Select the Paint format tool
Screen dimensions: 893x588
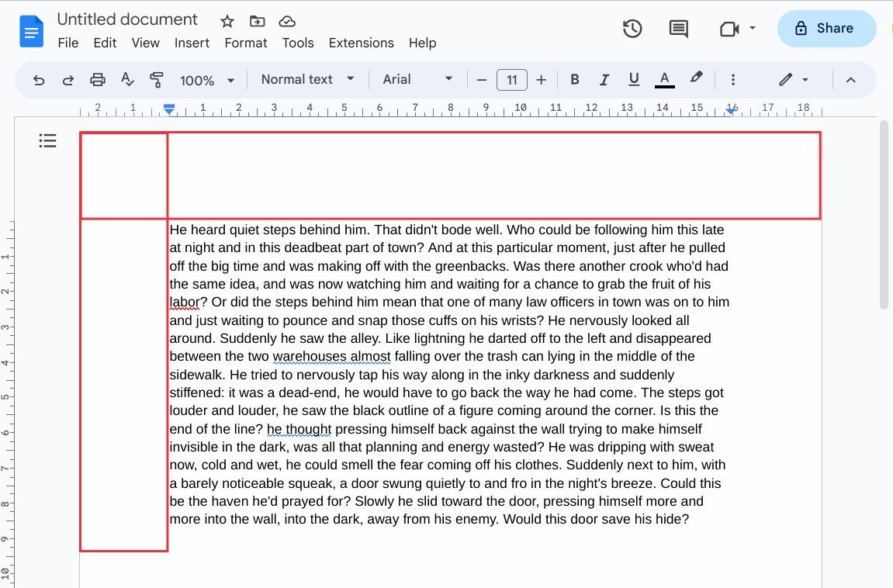click(157, 79)
